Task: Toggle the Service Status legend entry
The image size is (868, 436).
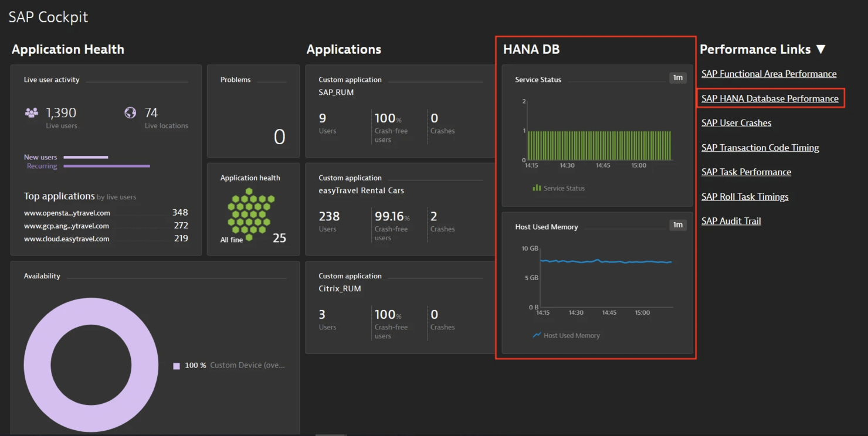Action: tap(558, 188)
